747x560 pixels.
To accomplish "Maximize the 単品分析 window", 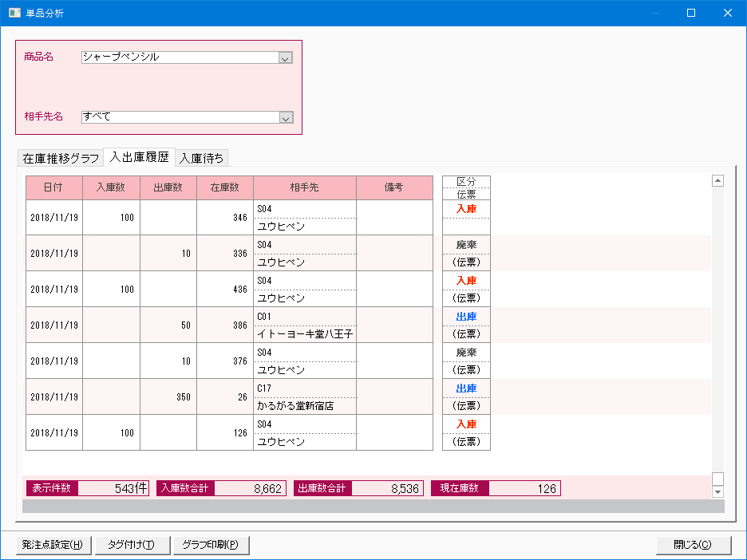I will pos(691,13).
